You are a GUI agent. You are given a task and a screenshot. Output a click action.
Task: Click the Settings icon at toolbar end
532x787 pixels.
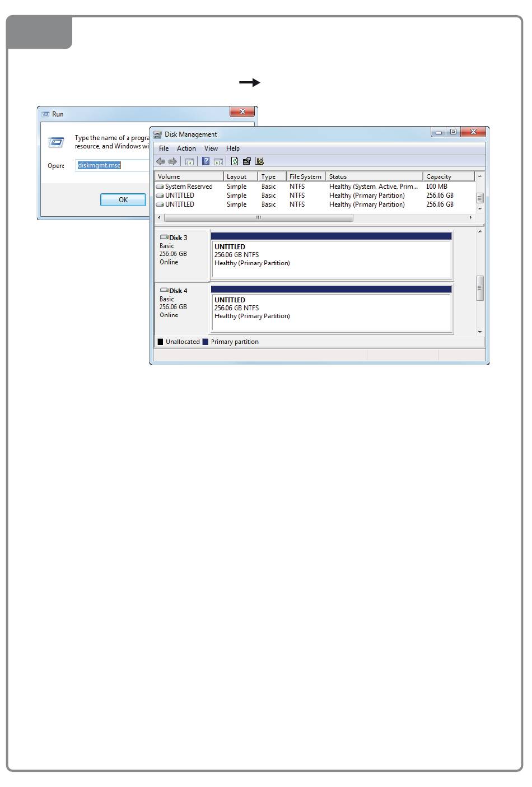[259, 161]
